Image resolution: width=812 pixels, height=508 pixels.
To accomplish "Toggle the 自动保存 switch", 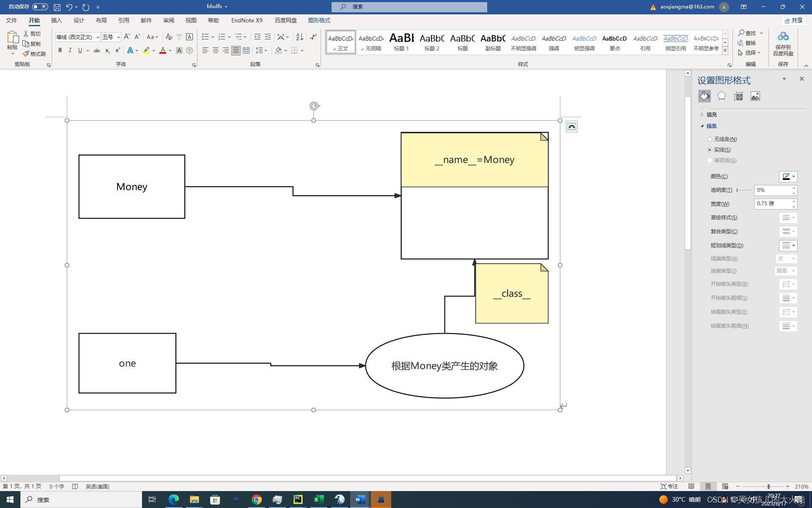I will point(40,7).
